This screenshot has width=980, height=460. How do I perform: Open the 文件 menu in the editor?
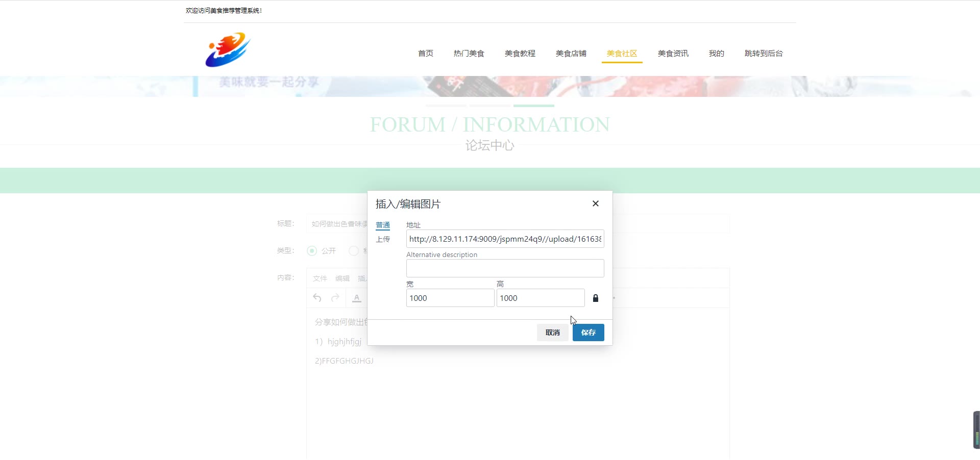[x=320, y=278]
